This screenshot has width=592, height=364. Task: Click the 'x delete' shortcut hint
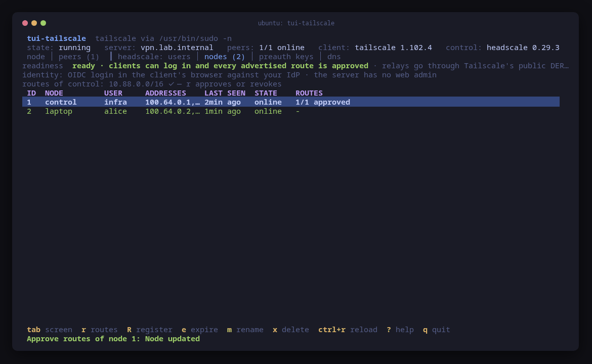pyautogui.click(x=291, y=330)
